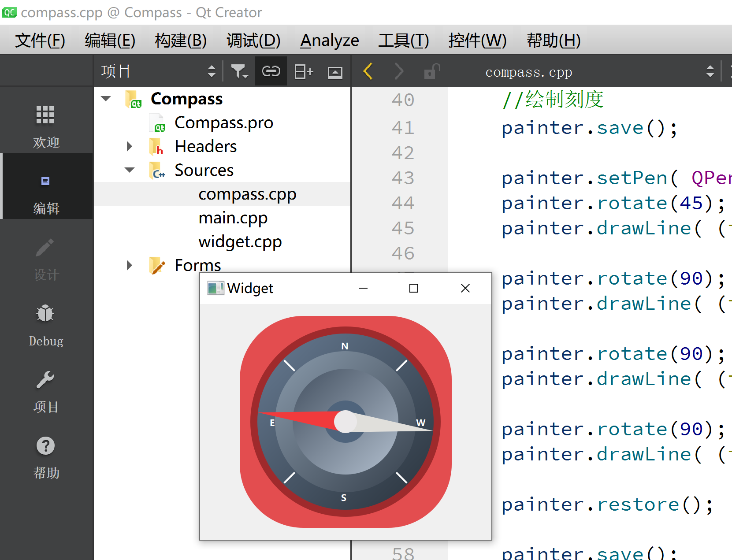Toggle the file write-lock icon

coord(432,71)
